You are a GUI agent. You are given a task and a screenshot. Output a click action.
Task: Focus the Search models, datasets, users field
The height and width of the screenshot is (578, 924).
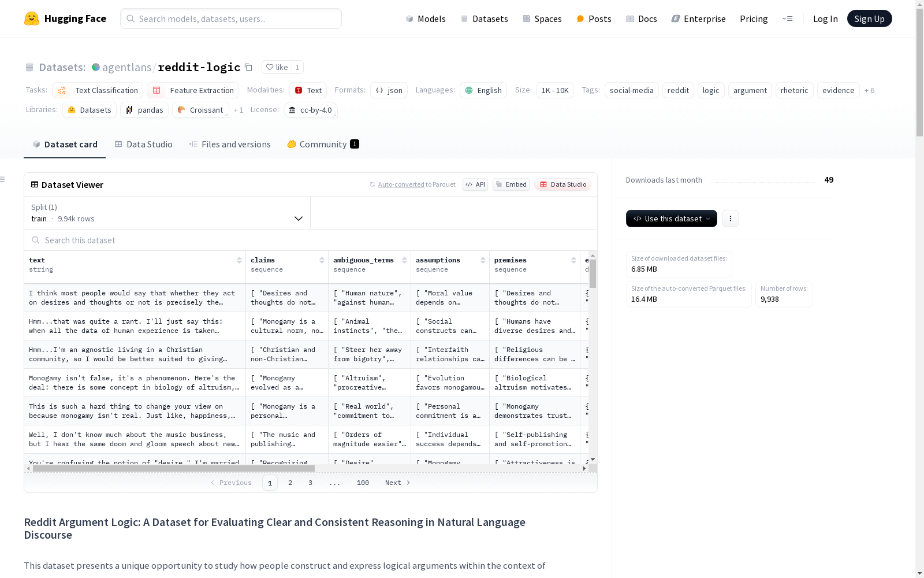tap(231, 18)
